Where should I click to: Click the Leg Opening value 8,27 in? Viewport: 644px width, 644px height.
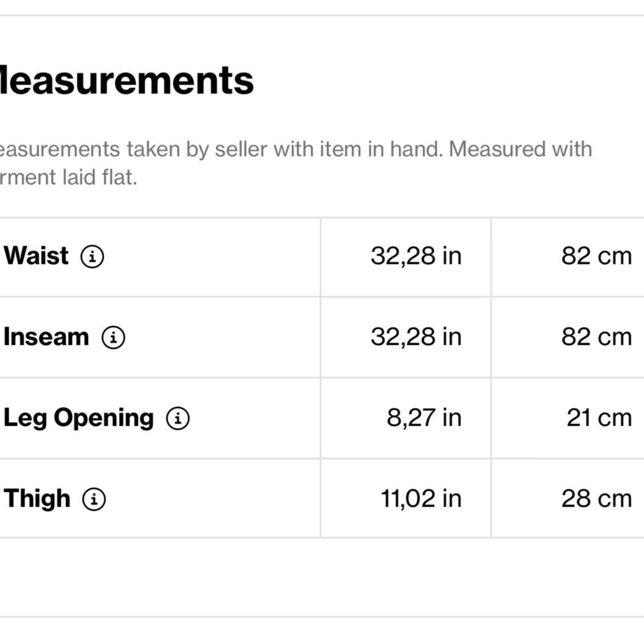click(x=424, y=418)
